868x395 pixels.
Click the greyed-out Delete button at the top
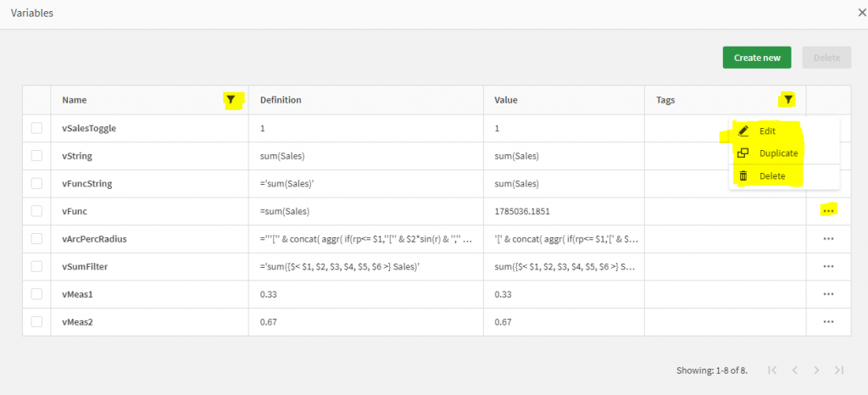click(x=827, y=58)
